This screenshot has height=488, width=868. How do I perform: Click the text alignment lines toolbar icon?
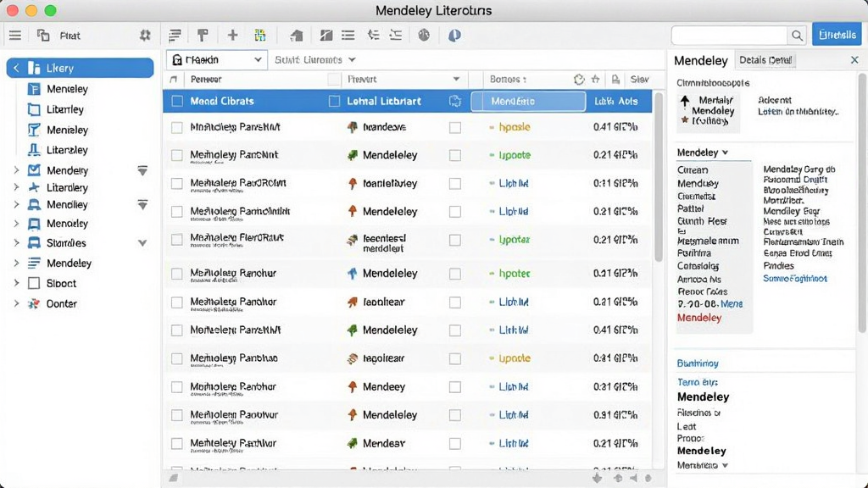[175, 36]
